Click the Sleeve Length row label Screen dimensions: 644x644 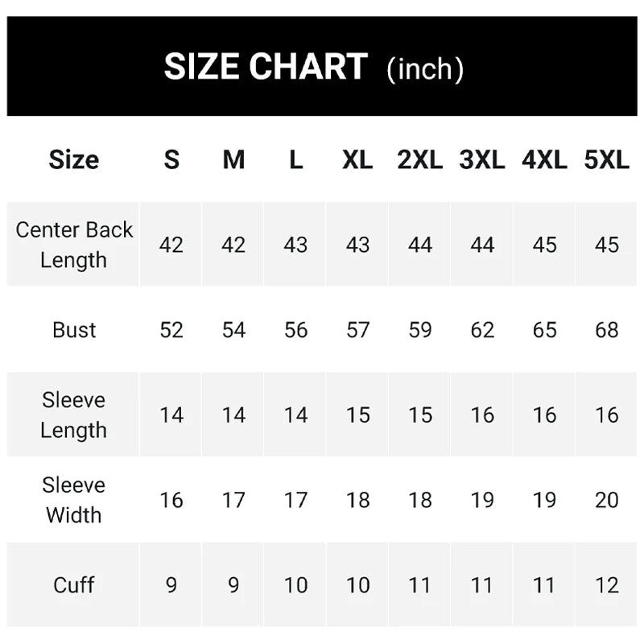coord(73,415)
